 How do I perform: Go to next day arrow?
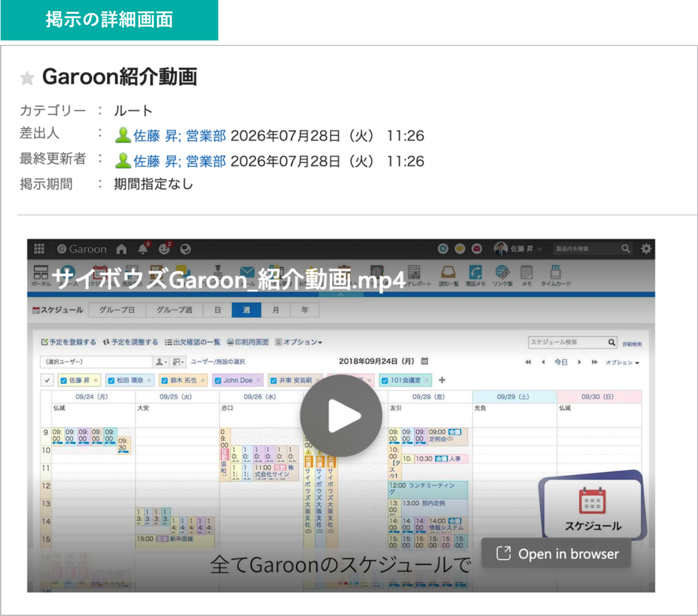click(579, 362)
